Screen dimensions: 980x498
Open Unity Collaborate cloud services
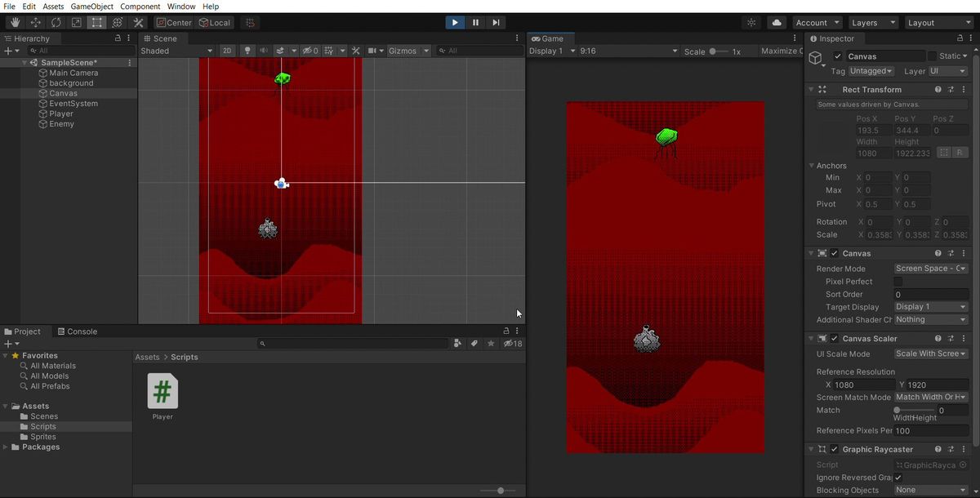776,22
